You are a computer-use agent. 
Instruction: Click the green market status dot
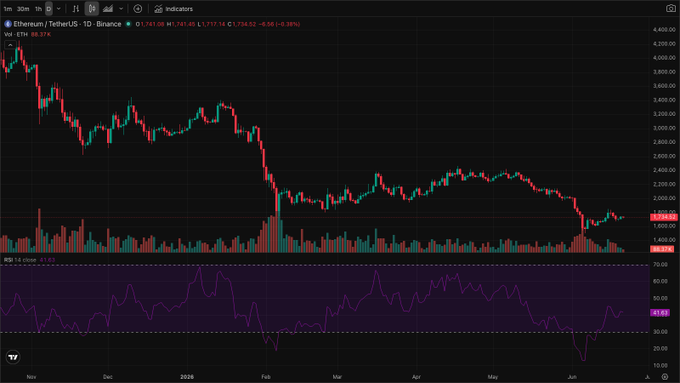[128, 24]
